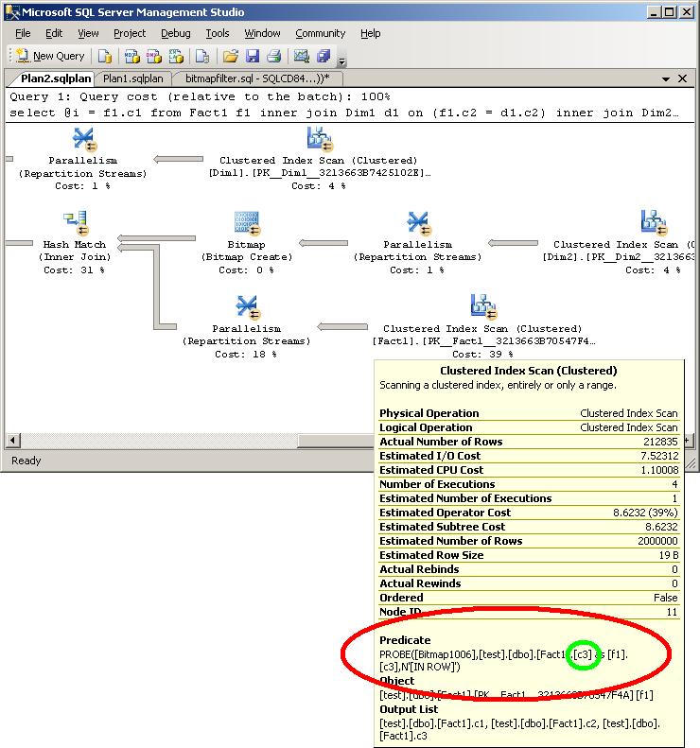Open the Debug menu
Image resolution: width=700 pixels, height=748 pixels.
tap(176, 33)
